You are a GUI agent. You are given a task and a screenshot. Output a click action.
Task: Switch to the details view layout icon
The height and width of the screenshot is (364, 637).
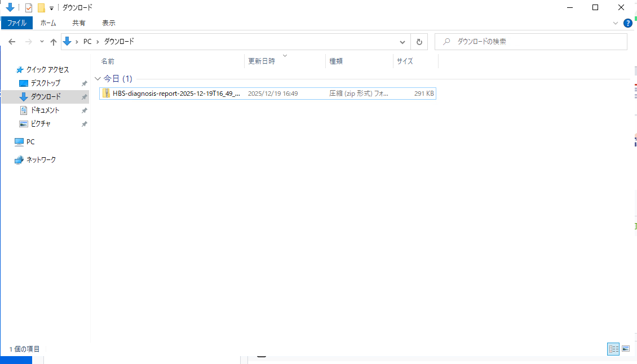[x=613, y=349]
